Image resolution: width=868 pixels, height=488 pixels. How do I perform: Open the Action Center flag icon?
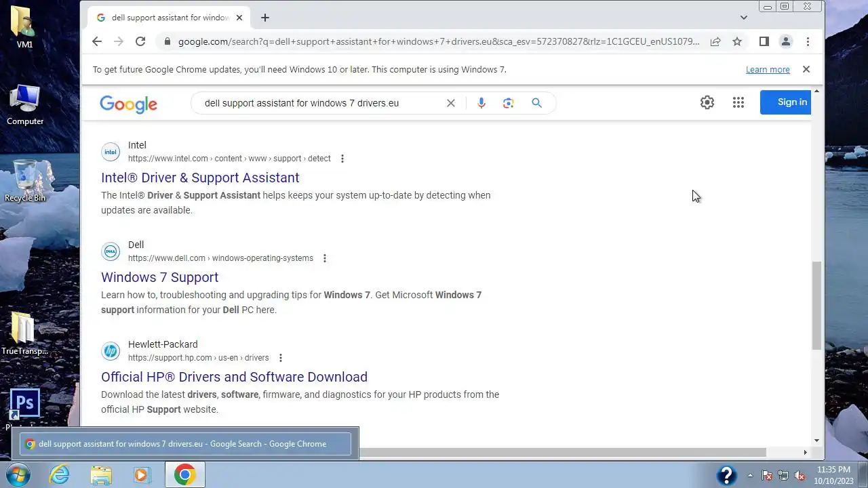pos(767,475)
